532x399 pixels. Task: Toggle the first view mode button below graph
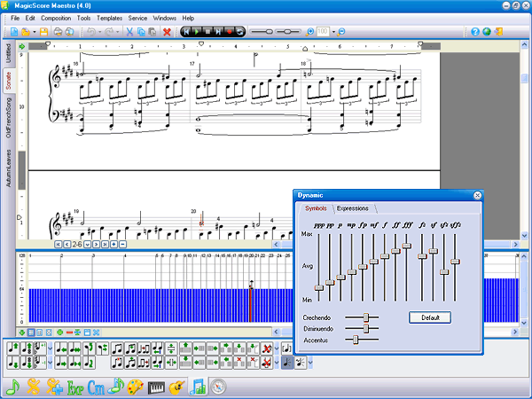(31, 332)
